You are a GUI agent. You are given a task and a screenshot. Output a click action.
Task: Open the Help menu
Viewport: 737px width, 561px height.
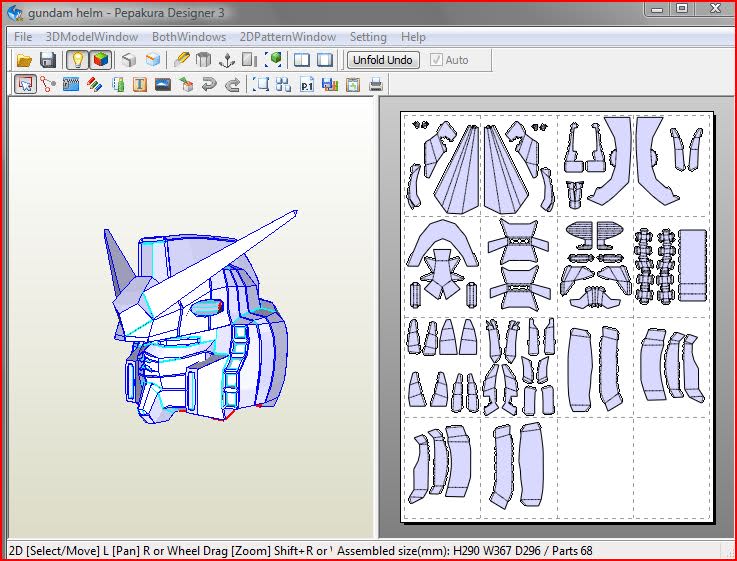pyautogui.click(x=413, y=37)
